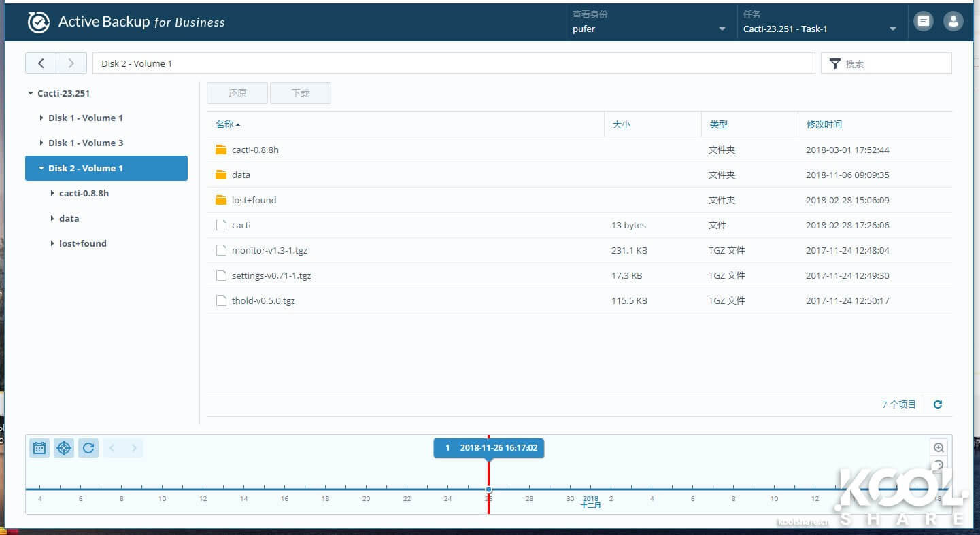The width and height of the screenshot is (980, 535).
Task: Refresh the file list using bottom-right icon
Action: pos(938,404)
